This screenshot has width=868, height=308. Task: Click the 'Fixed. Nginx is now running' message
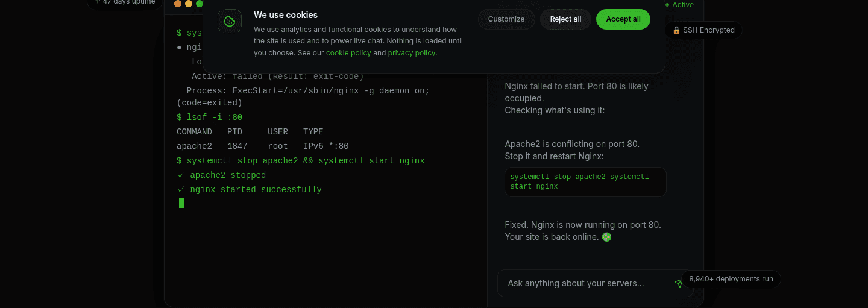583,231
